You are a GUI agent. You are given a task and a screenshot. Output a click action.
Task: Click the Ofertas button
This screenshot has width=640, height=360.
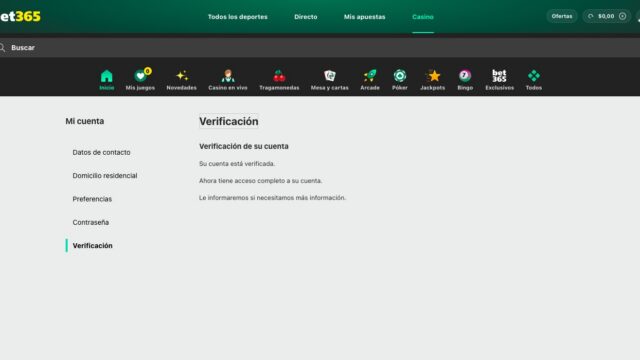pos(562,16)
